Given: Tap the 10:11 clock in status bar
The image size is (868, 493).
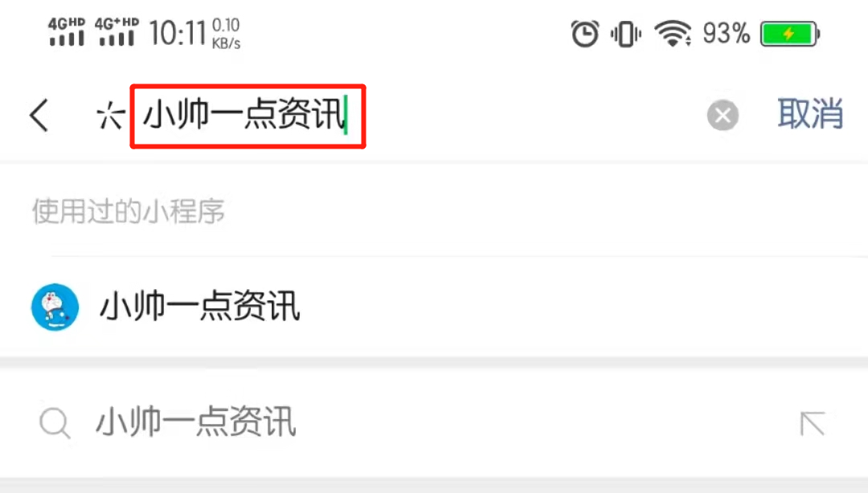Looking at the screenshot, I should 177,33.
